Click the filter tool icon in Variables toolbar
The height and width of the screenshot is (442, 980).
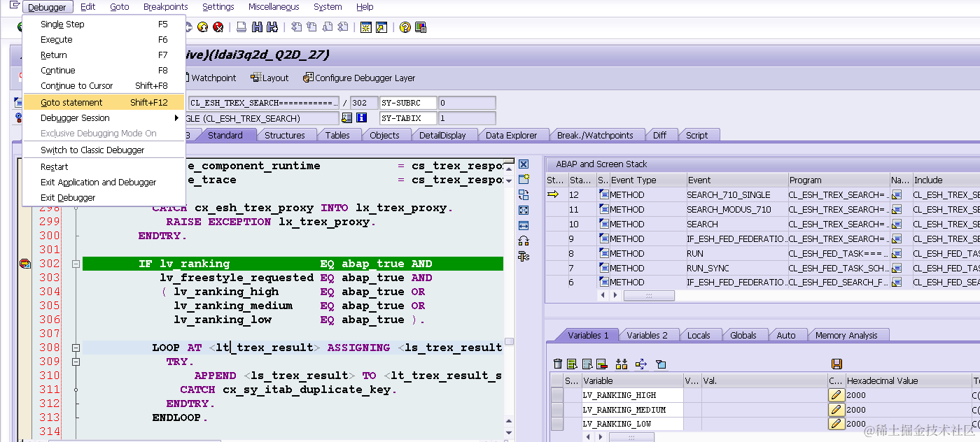coord(660,364)
